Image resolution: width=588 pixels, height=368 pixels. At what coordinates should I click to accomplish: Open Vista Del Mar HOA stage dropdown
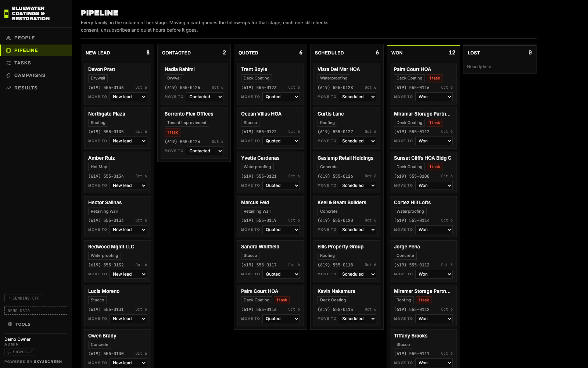pos(358,97)
